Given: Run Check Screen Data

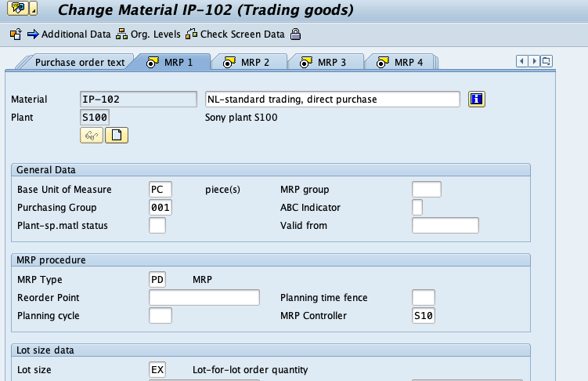Looking at the screenshot, I should pos(242,34).
